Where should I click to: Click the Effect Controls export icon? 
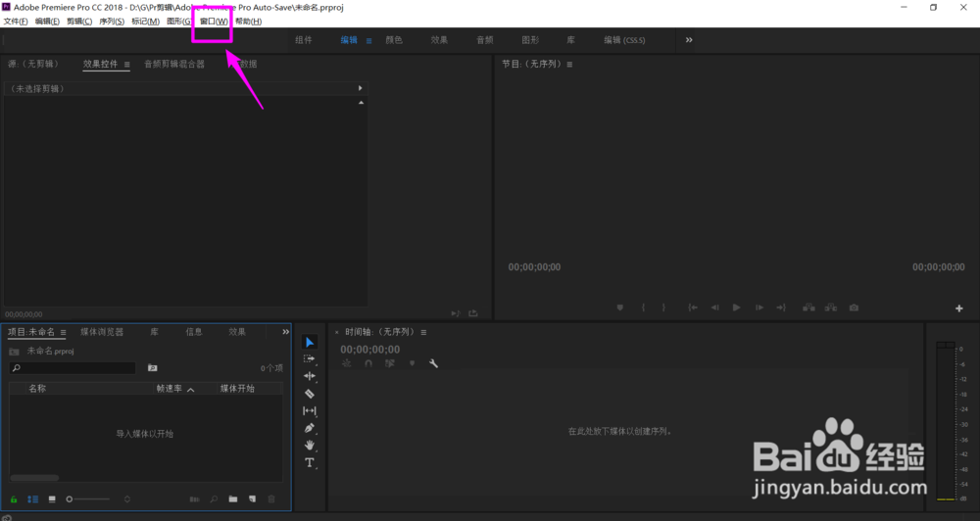click(473, 313)
